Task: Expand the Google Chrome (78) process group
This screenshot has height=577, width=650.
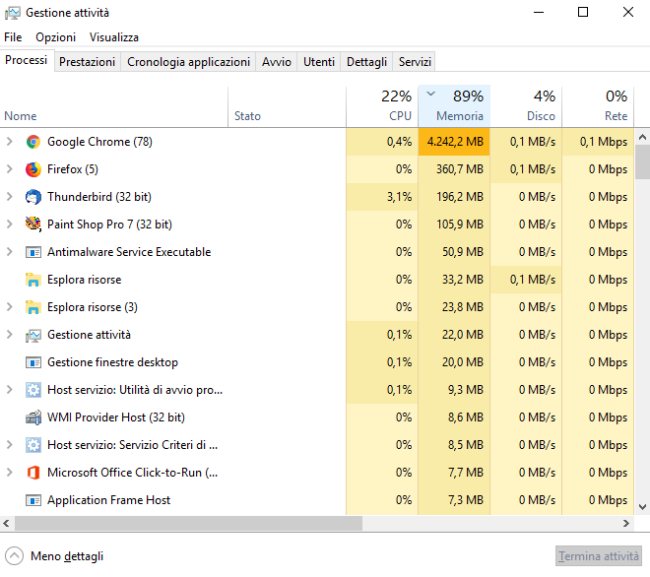Action: pyautogui.click(x=9, y=142)
